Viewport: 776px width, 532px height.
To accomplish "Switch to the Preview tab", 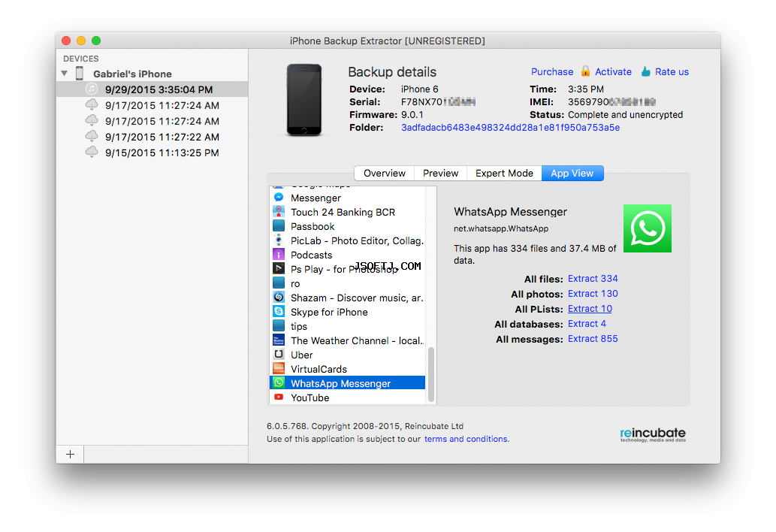I will click(440, 174).
